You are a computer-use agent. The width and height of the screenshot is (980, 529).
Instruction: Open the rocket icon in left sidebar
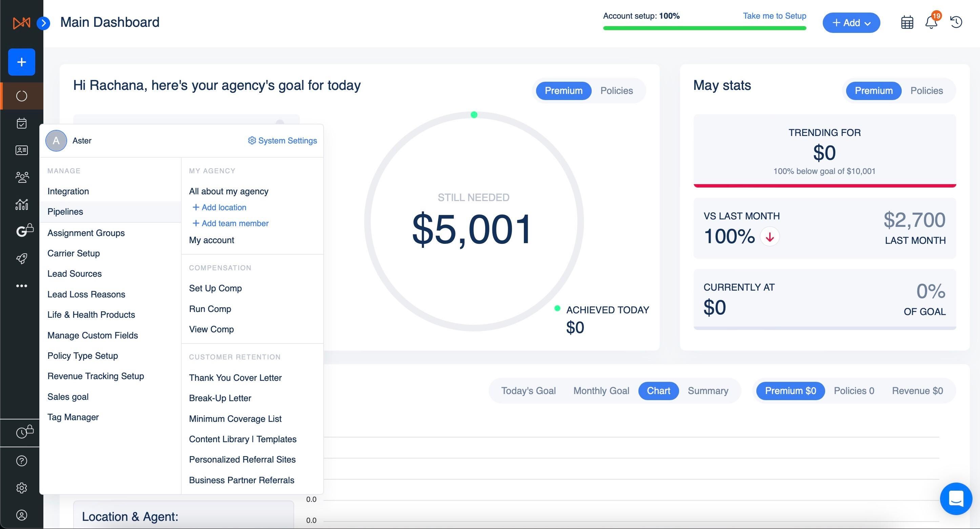pyautogui.click(x=22, y=259)
